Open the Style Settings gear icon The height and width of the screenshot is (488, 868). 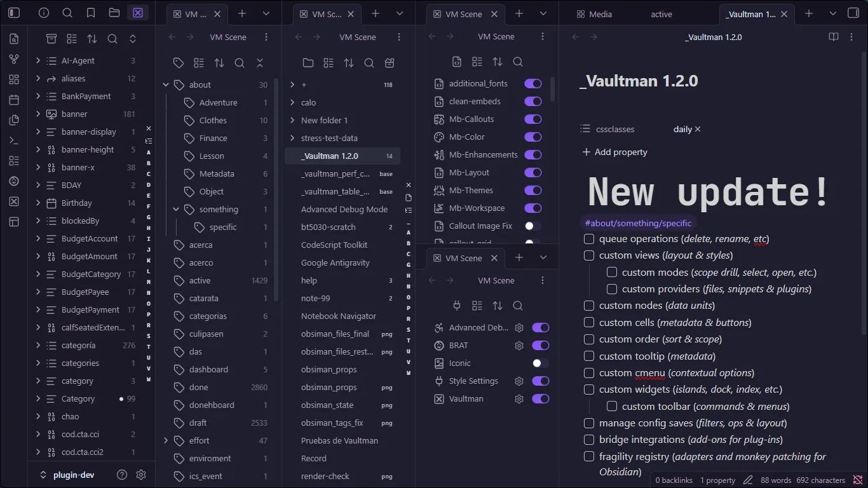[519, 381]
